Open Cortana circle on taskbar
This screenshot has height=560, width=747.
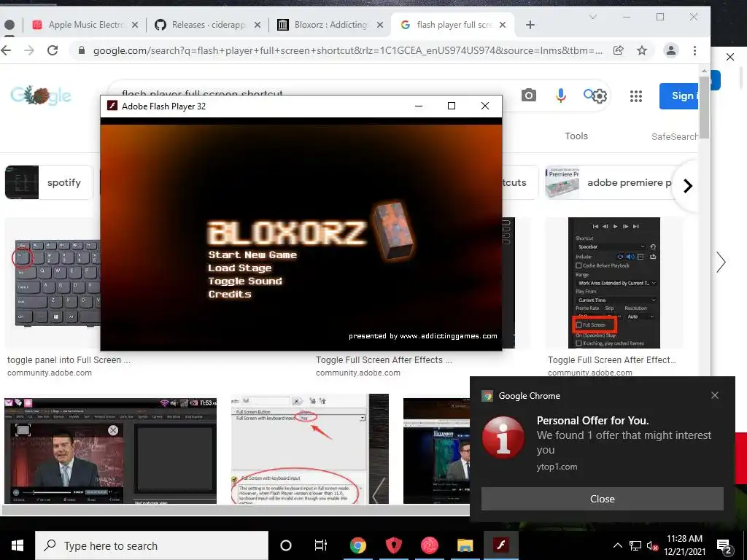(286, 545)
